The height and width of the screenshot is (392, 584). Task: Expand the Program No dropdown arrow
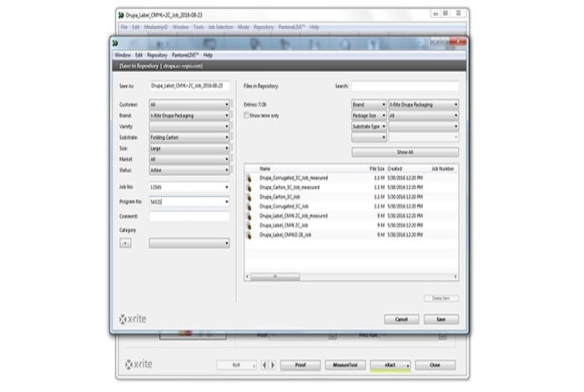tap(226, 202)
